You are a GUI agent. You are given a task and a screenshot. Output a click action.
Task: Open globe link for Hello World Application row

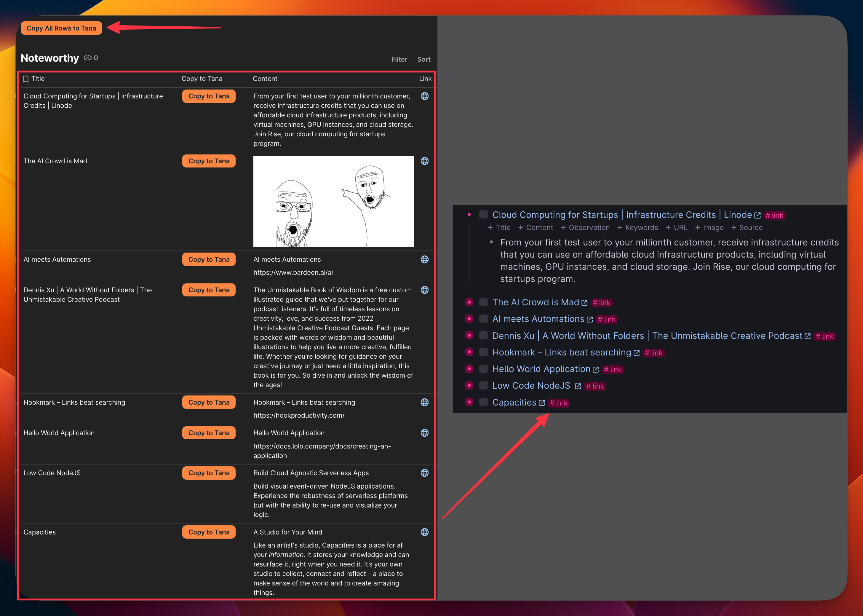(425, 433)
